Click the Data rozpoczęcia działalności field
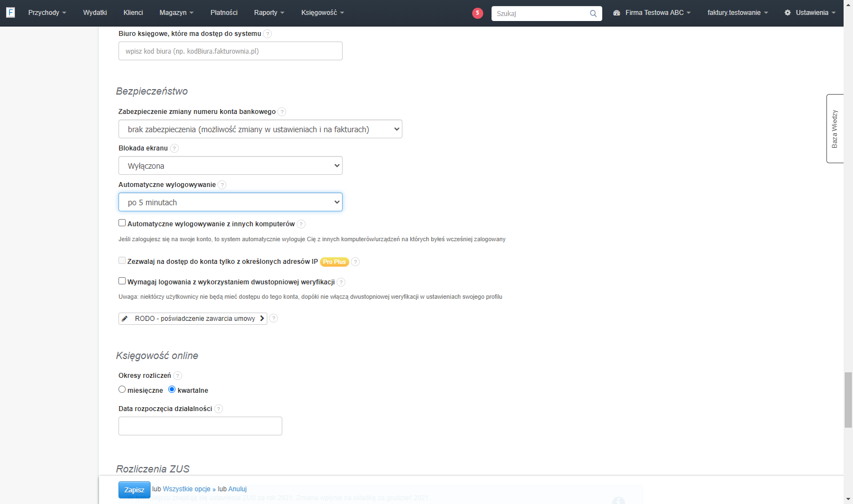Viewport: 853px width, 504px height. point(200,426)
